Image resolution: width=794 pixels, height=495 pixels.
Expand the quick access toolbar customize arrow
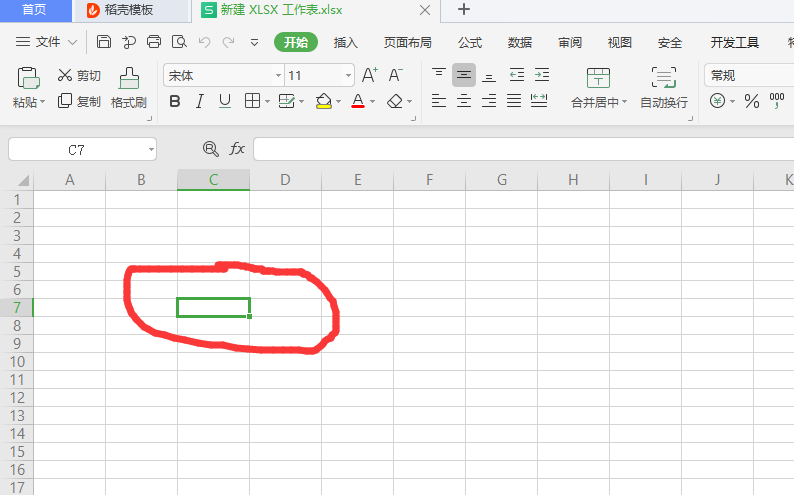254,43
